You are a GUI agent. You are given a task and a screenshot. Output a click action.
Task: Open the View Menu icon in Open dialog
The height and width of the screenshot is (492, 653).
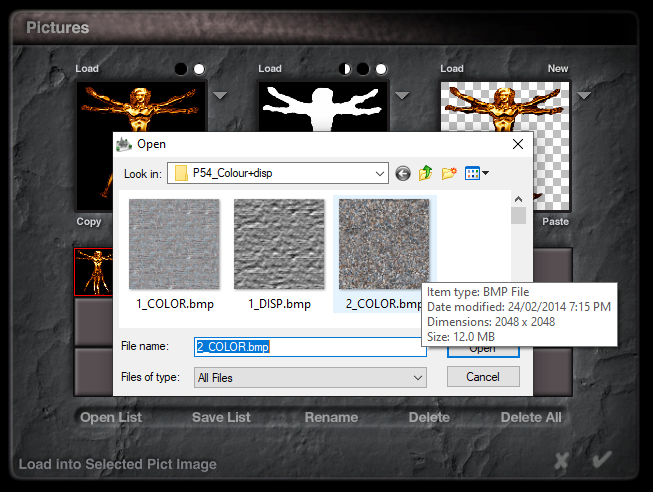click(476, 173)
